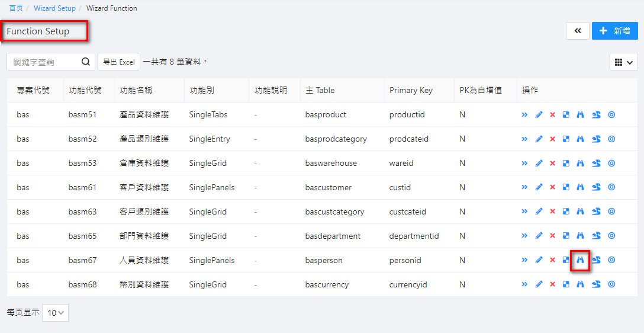Click the island icon for basm63 row
The width and height of the screenshot is (644, 333).
pos(596,212)
